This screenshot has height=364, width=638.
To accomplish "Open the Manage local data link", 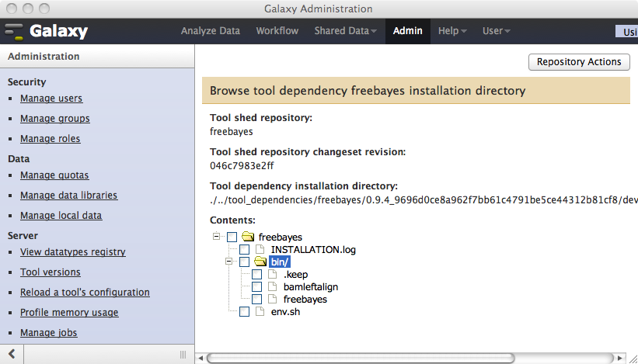I will [61, 215].
